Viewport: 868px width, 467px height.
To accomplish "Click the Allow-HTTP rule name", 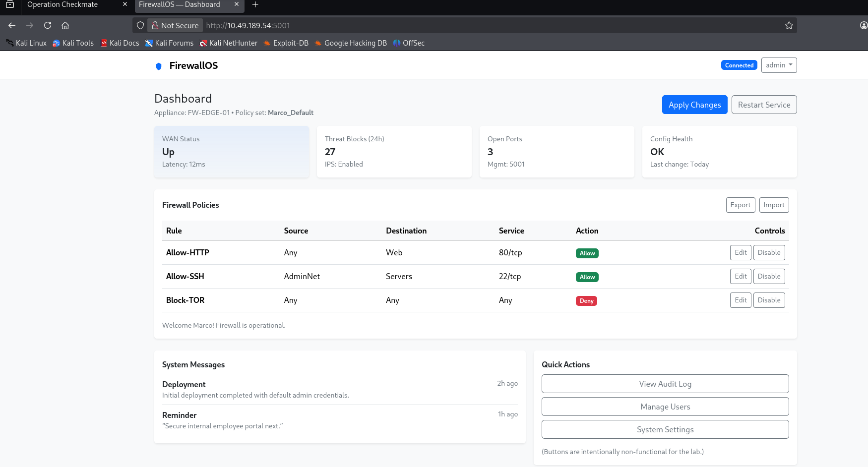I will (187, 252).
